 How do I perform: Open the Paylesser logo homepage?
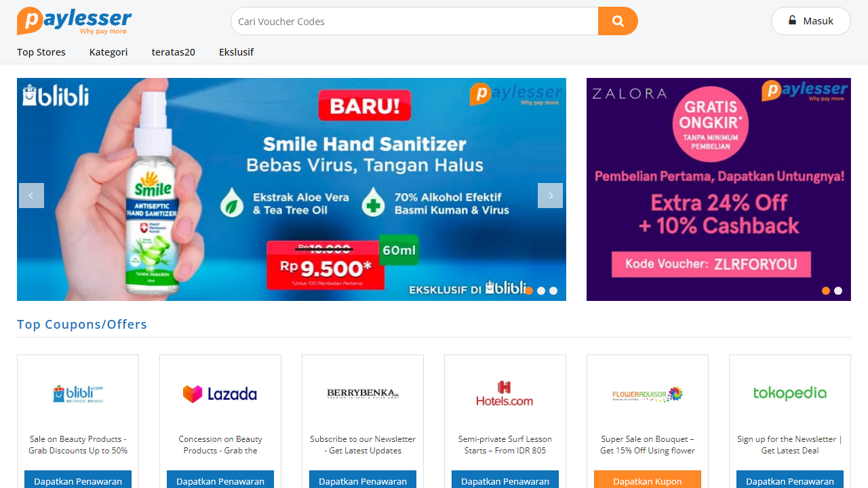(x=75, y=21)
